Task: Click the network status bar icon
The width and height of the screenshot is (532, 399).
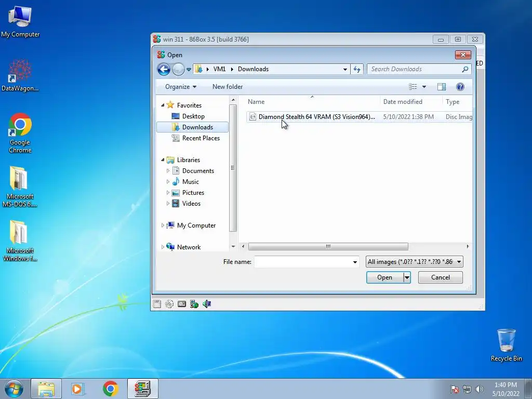Action: click(194, 304)
